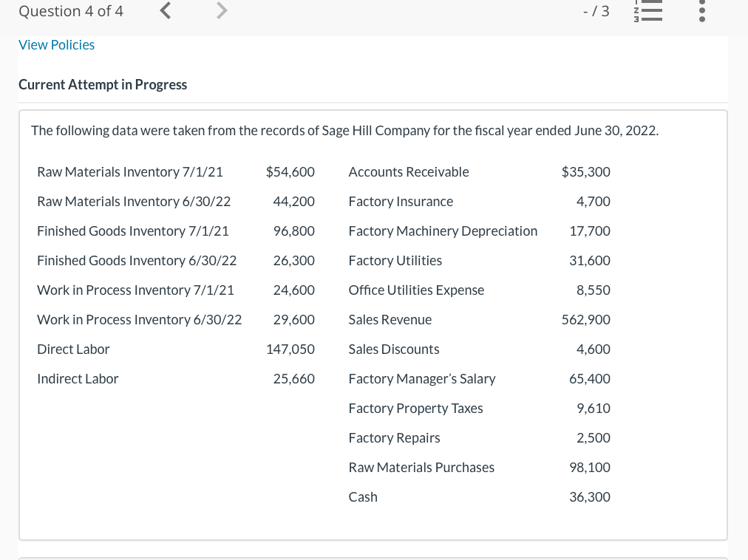Click the 24,600 value
The width and height of the screenshot is (748, 560).
294,290
